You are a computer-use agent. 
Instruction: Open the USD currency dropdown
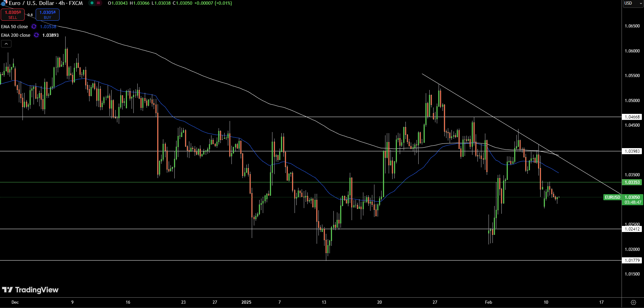coord(633,3)
